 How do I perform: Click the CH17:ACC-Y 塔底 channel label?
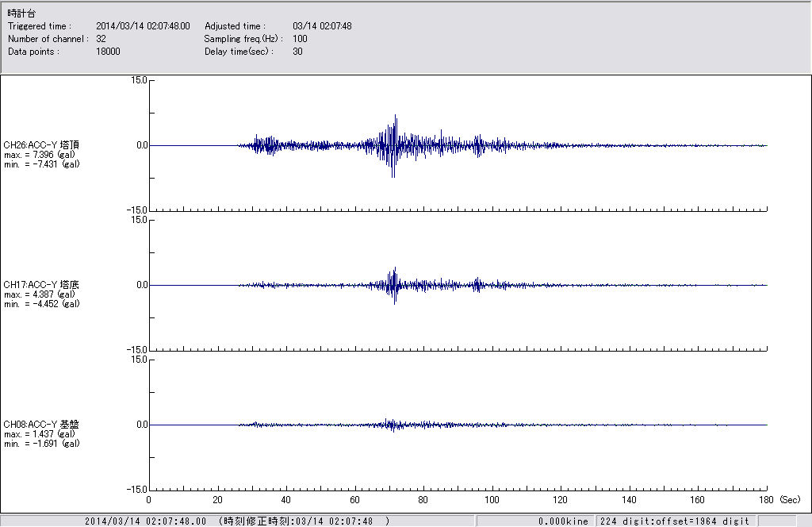click(41, 284)
